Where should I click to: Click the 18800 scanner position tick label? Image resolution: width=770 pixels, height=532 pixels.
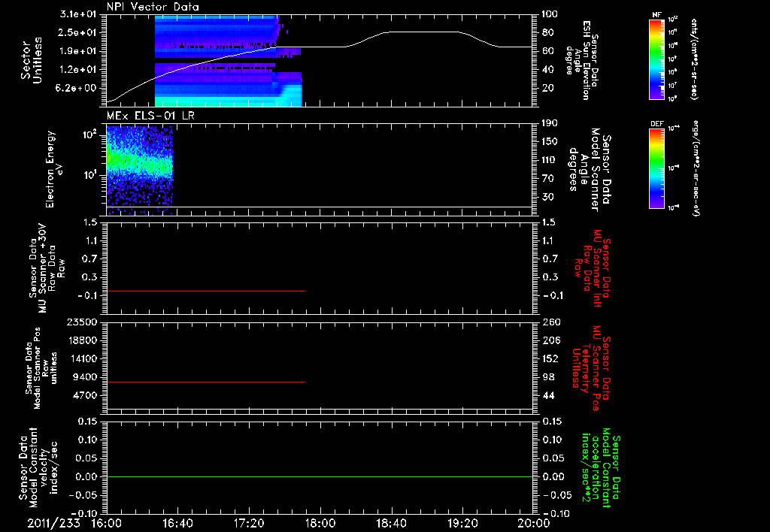pos(82,340)
